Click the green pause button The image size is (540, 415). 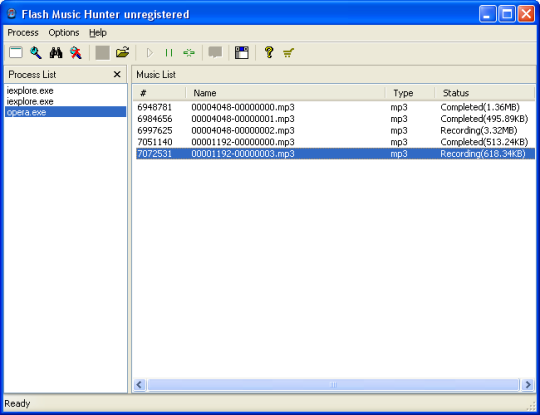169,53
